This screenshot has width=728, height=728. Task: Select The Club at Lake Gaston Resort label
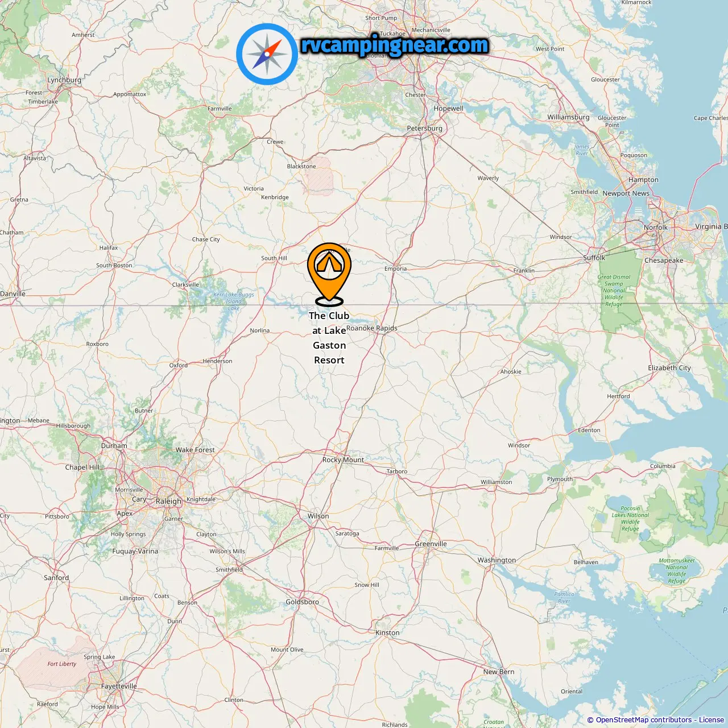329,338
